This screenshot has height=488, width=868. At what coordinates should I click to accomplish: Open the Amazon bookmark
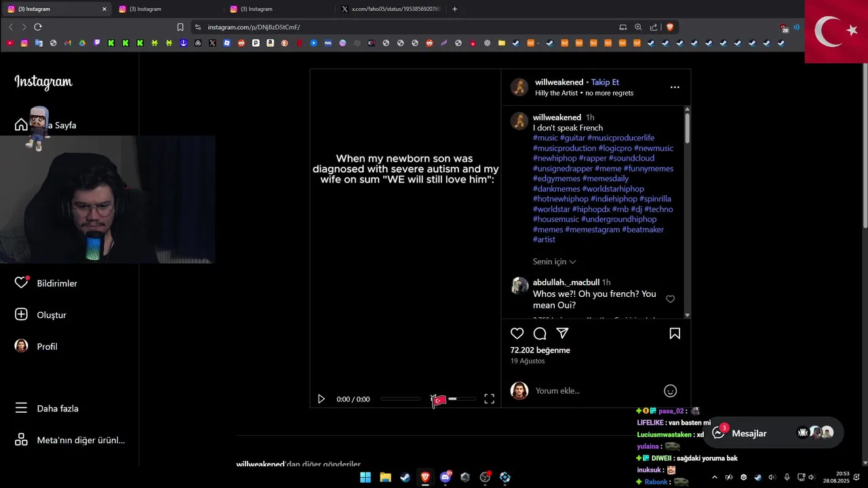[270, 43]
